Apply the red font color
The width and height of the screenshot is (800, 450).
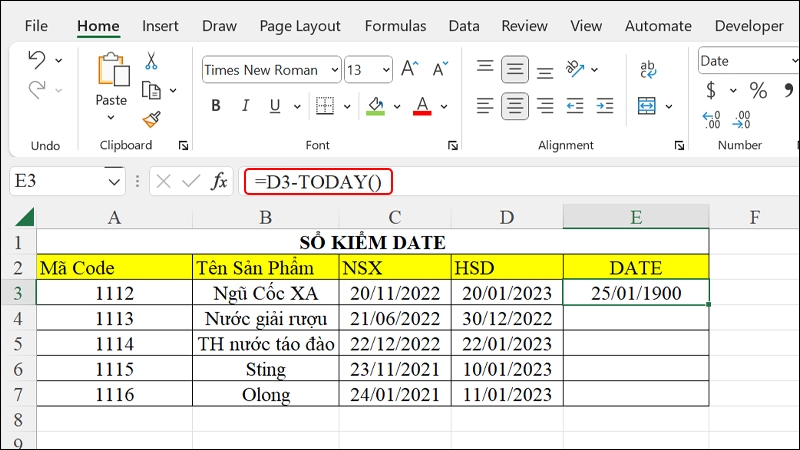click(x=422, y=106)
